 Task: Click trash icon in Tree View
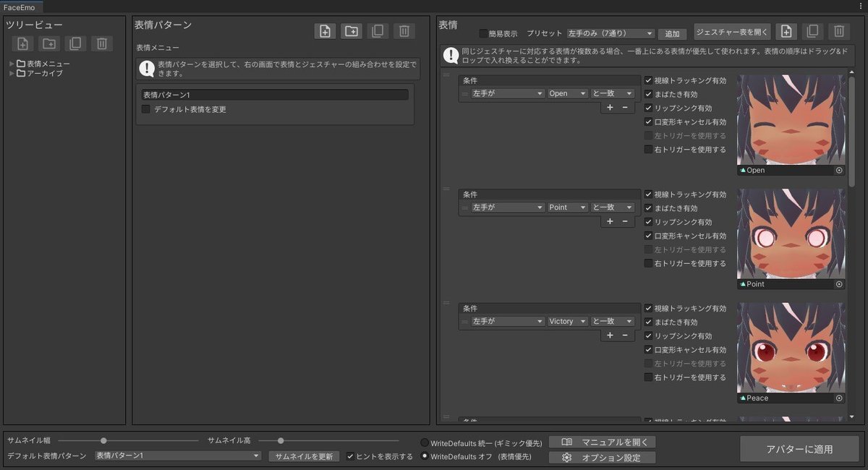102,44
